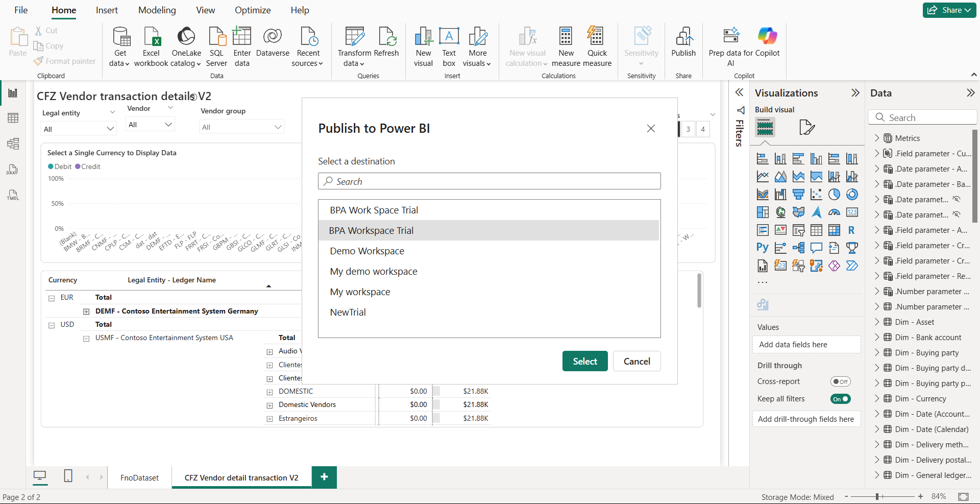Expand the Dim - Currency table

coord(877,399)
